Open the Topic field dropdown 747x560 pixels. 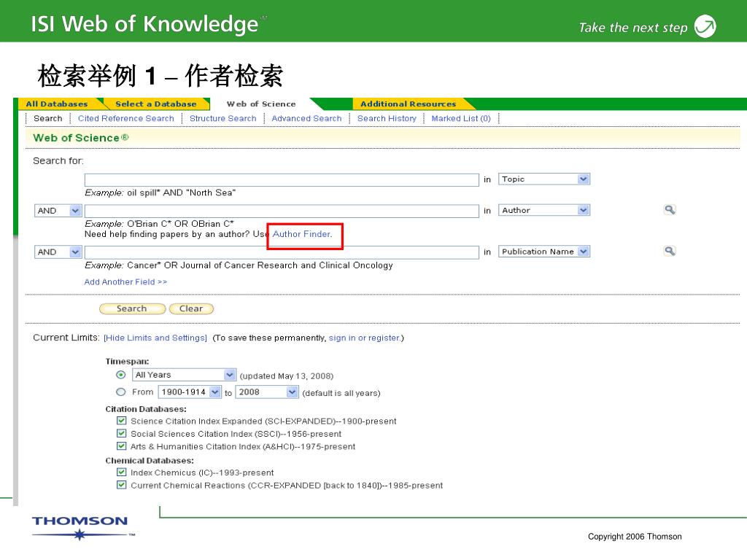(544, 179)
